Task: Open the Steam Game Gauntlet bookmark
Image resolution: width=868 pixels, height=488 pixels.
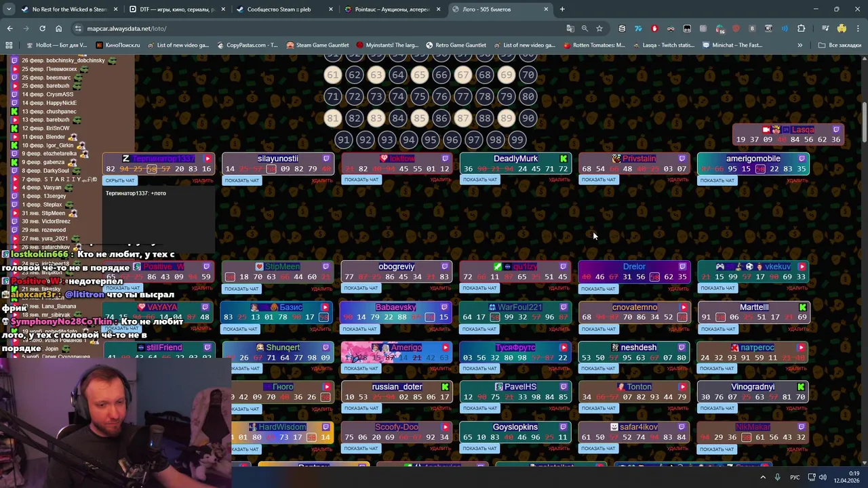Action: pos(317,45)
